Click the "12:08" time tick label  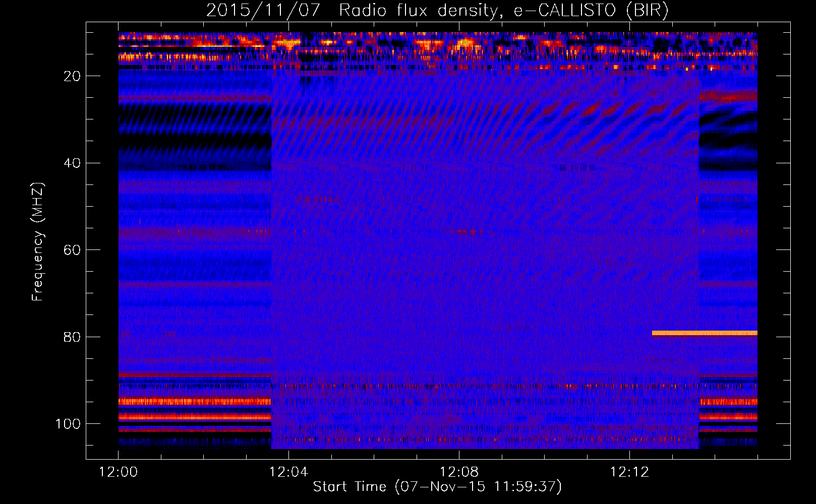point(459,472)
